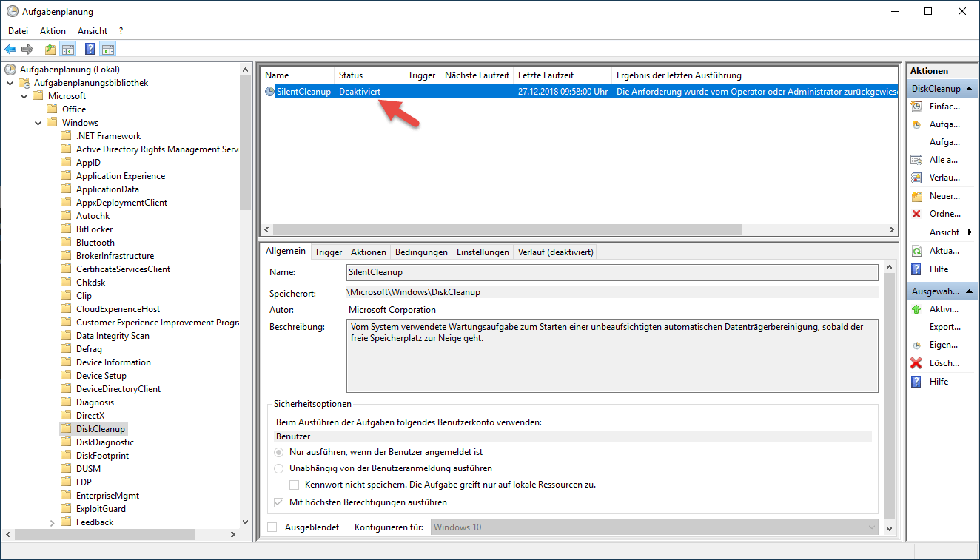Image resolution: width=980 pixels, height=560 pixels.
Task: Click the up-one-level folder toolbar icon
Action: (x=50, y=50)
